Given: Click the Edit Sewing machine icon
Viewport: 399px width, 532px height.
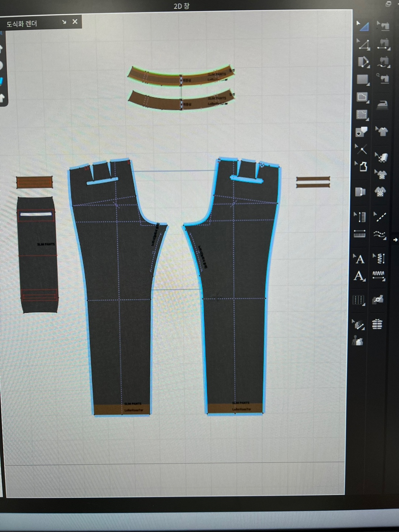Looking at the screenshot, I should click(x=383, y=26).
